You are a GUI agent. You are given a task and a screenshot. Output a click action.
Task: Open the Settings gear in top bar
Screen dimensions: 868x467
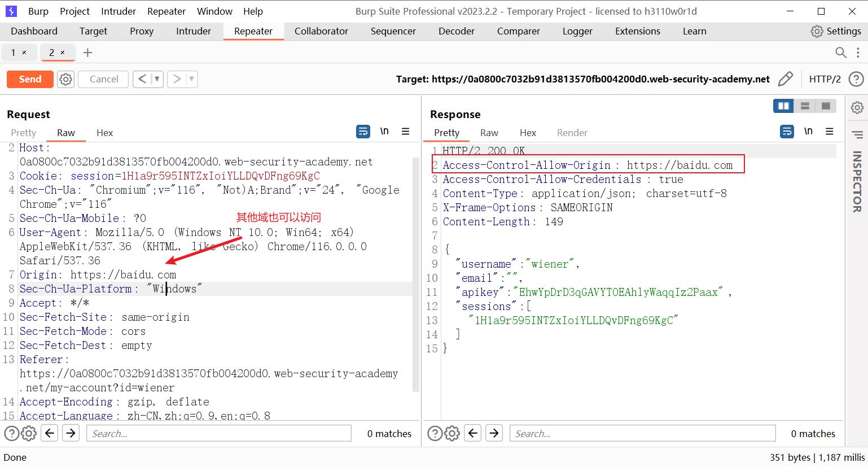(x=817, y=31)
